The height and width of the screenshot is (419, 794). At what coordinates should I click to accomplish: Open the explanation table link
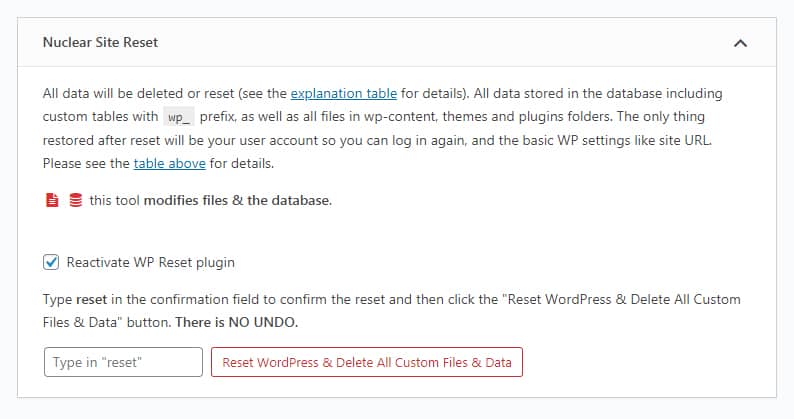click(x=343, y=94)
